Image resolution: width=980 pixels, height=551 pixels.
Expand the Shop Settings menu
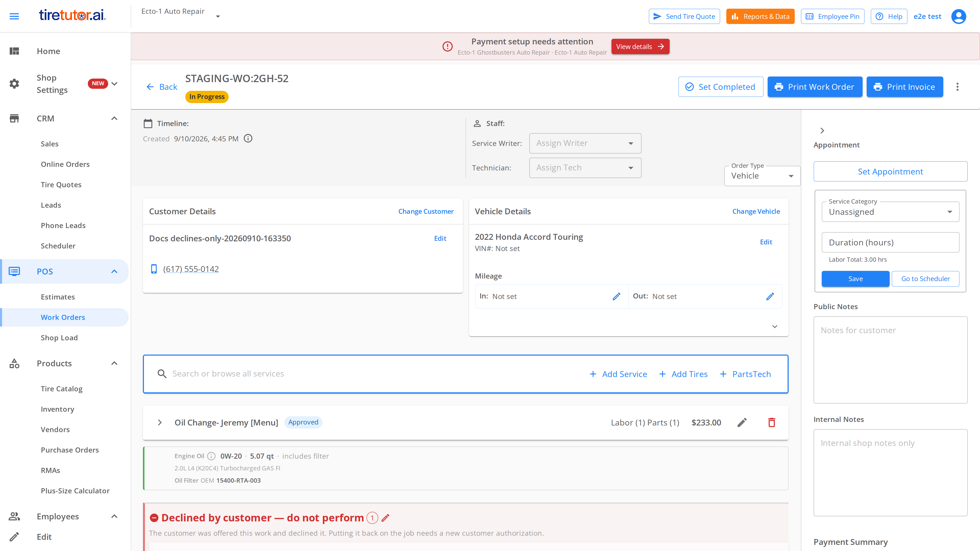point(114,84)
